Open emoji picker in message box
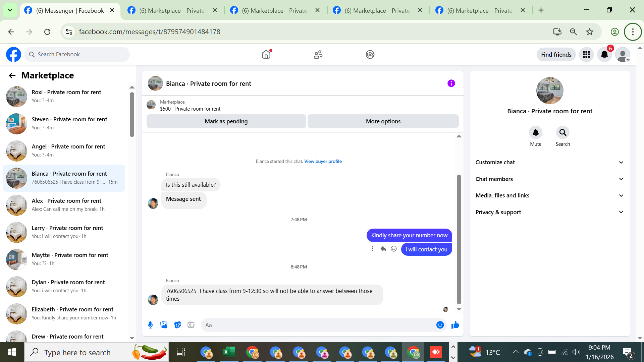This screenshot has height=362, width=644. (440, 325)
